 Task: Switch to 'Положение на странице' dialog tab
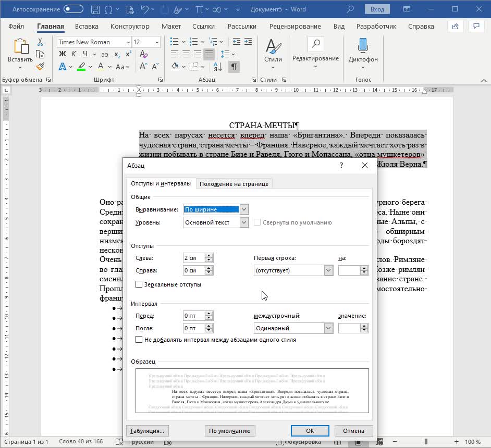pyautogui.click(x=234, y=184)
